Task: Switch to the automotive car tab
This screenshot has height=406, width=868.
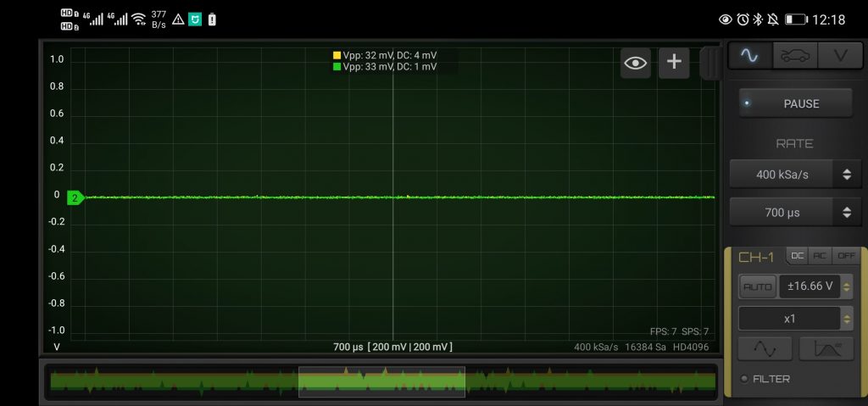Action: [x=794, y=56]
